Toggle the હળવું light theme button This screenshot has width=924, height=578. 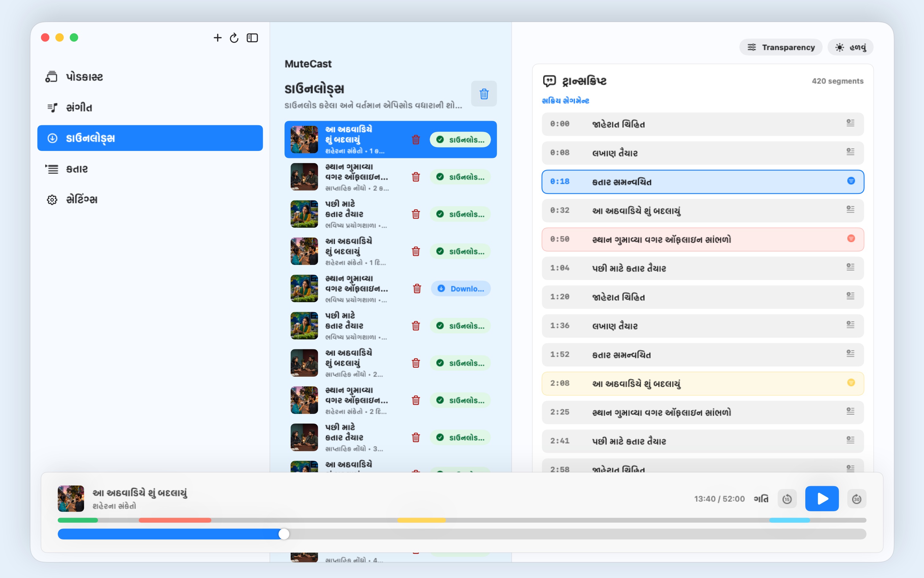pos(850,47)
